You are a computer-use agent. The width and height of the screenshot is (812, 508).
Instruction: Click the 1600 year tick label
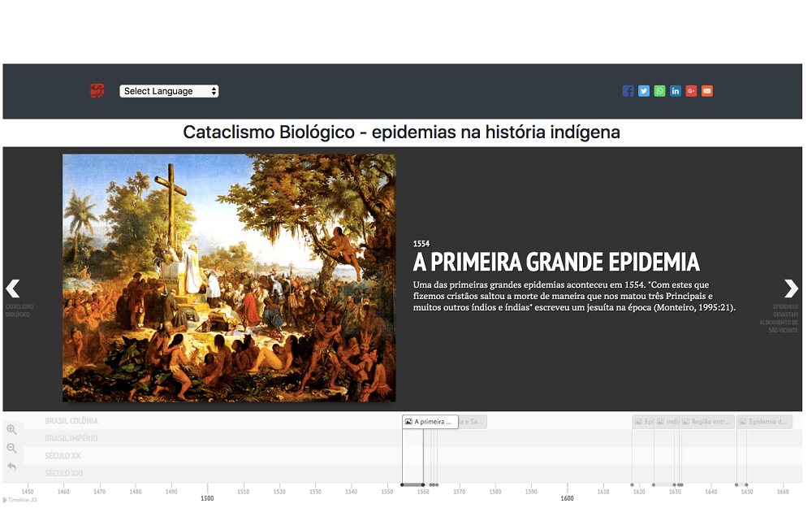(x=567, y=498)
